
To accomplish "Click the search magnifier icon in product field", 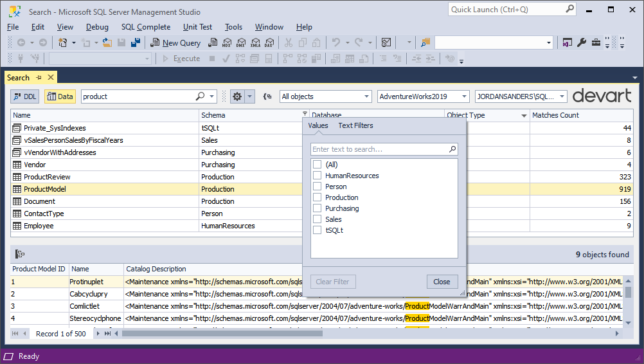I will [200, 96].
